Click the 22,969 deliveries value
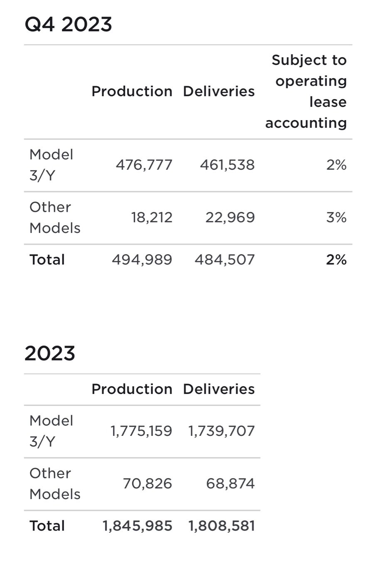The width and height of the screenshot is (392, 564). pyautogui.click(x=230, y=217)
